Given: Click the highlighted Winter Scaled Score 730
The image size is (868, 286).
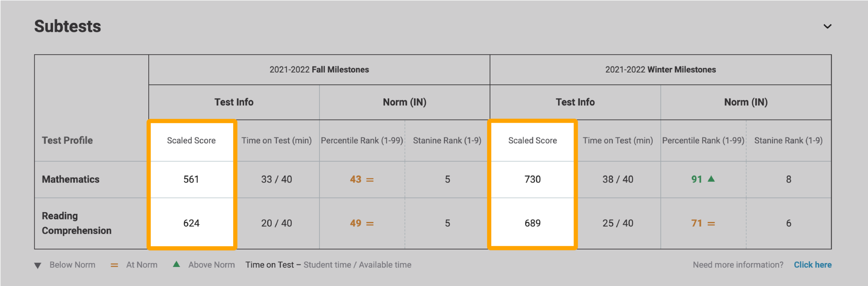Looking at the screenshot, I should (533, 179).
